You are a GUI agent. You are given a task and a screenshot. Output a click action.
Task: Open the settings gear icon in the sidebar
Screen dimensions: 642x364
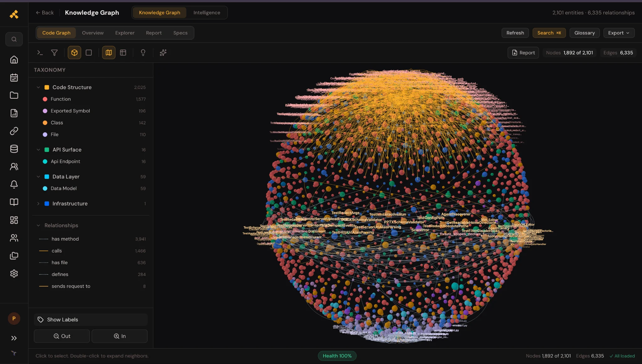[x=14, y=273]
